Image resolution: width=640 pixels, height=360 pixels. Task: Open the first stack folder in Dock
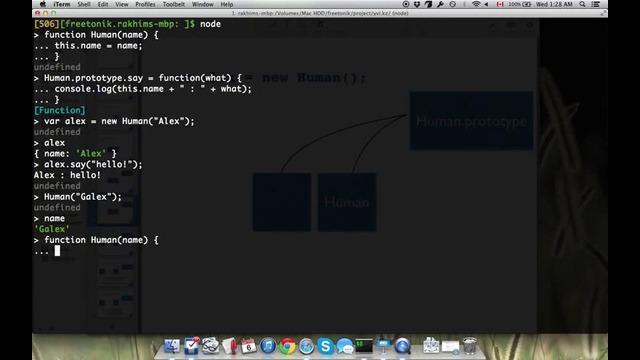[431, 346]
